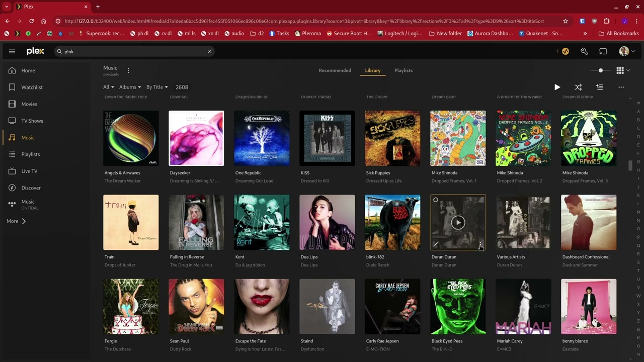The image size is (644, 362).
Task: Open The E-N-D album cover
Action: pos(458,307)
